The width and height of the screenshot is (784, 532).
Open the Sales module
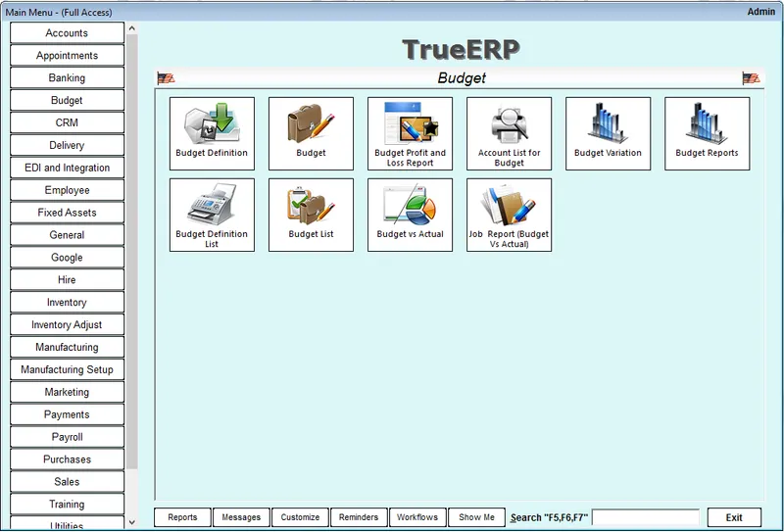point(67,482)
